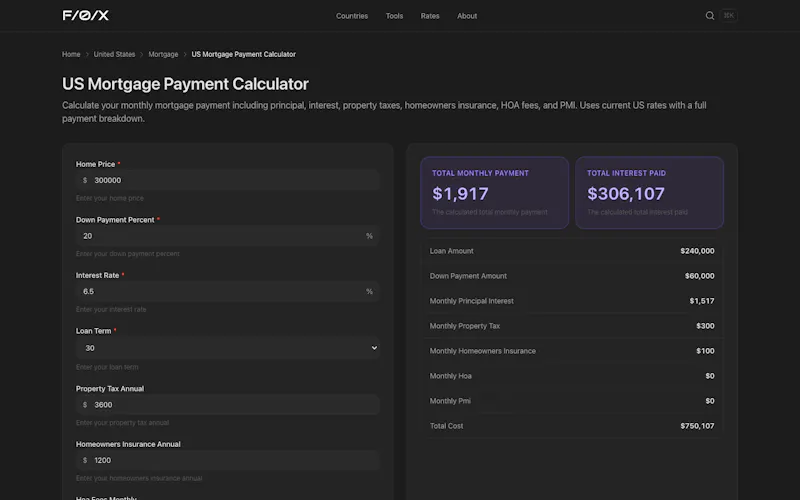Select the Down Payment Amount $60,000 value
Image resolution: width=800 pixels, height=500 pixels.
pos(699,276)
